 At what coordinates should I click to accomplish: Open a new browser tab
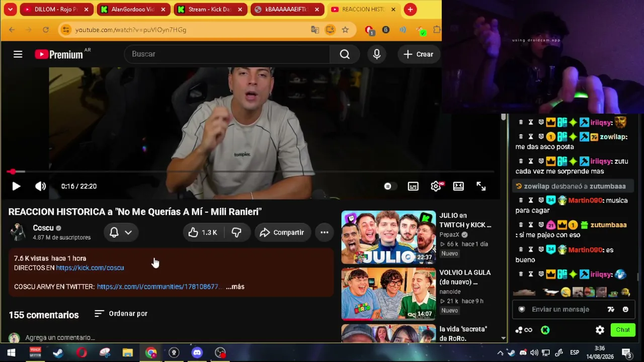tap(410, 10)
